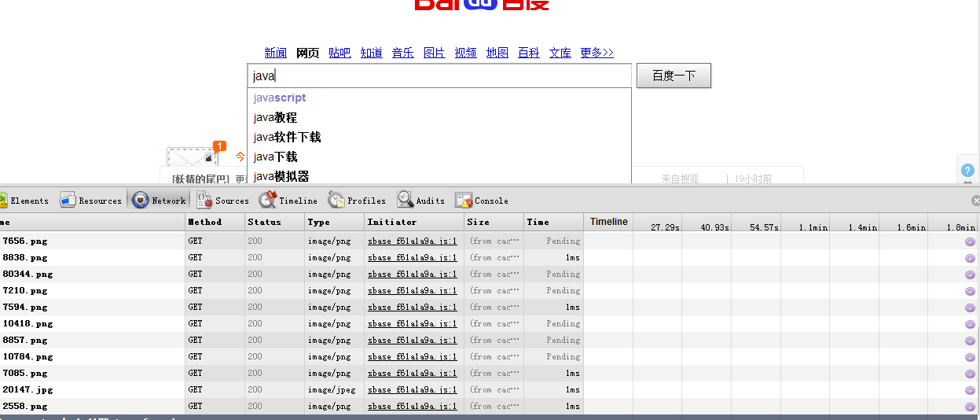Image resolution: width=980 pixels, height=420 pixels.
Task: Open the 文库 link
Action: [x=560, y=53]
